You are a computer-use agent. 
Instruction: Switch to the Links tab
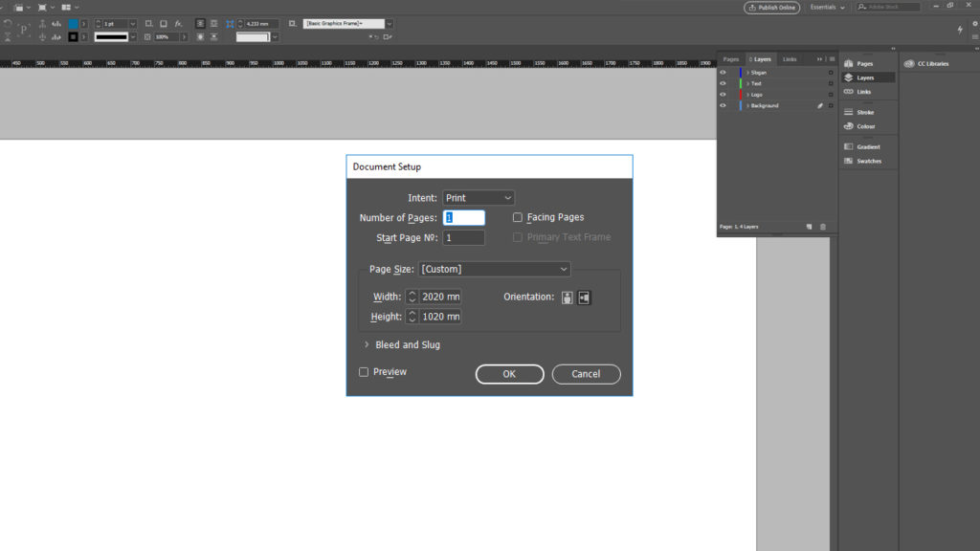pyautogui.click(x=789, y=58)
